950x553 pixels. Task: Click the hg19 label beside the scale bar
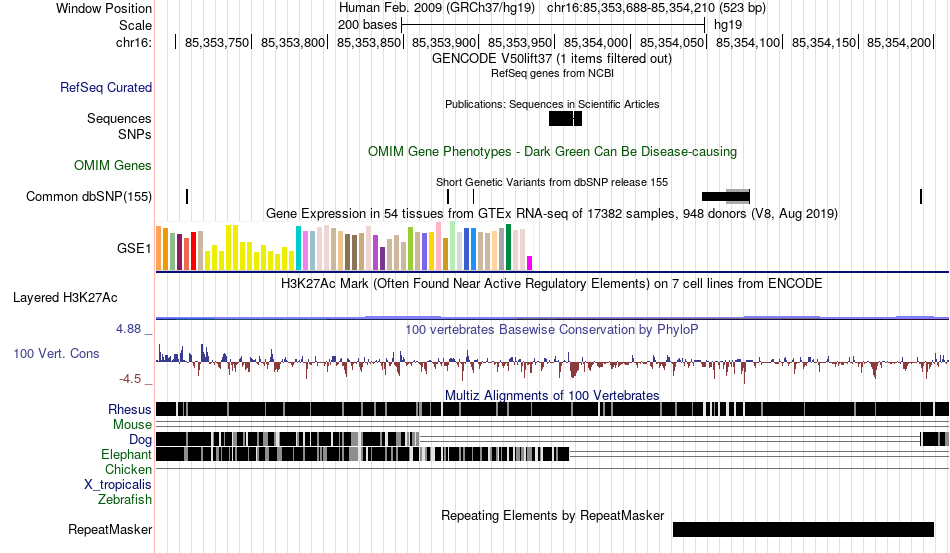pos(728,25)
